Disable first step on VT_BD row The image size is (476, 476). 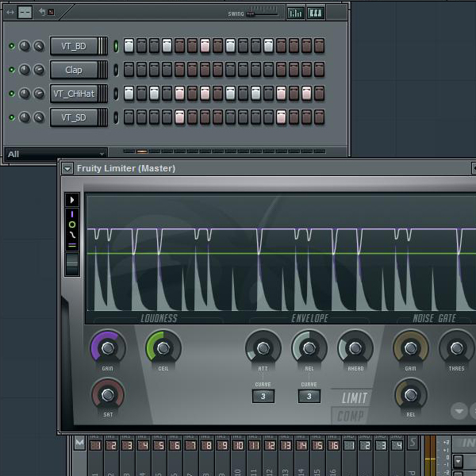(129, 46)
